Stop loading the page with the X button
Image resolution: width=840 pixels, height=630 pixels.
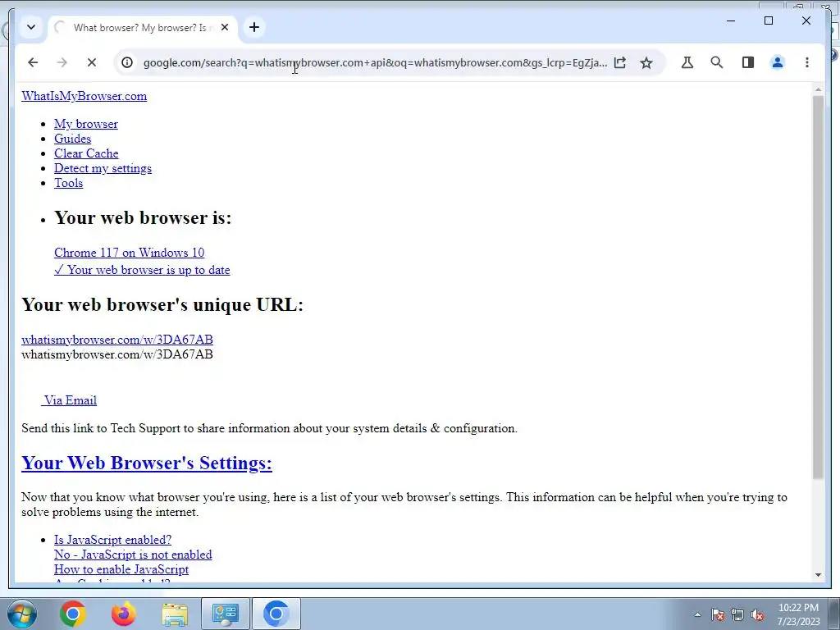click(x=92, y=62)
